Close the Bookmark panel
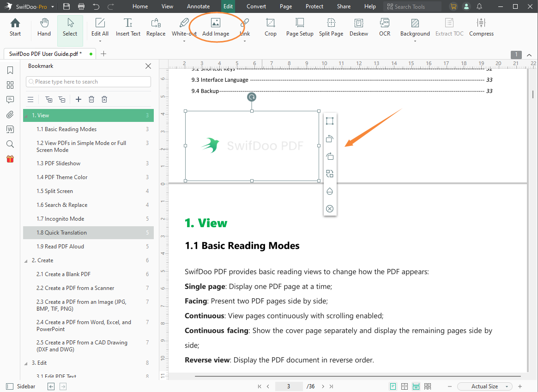This screenshot has height=392, width=538. tap(148, 66)
